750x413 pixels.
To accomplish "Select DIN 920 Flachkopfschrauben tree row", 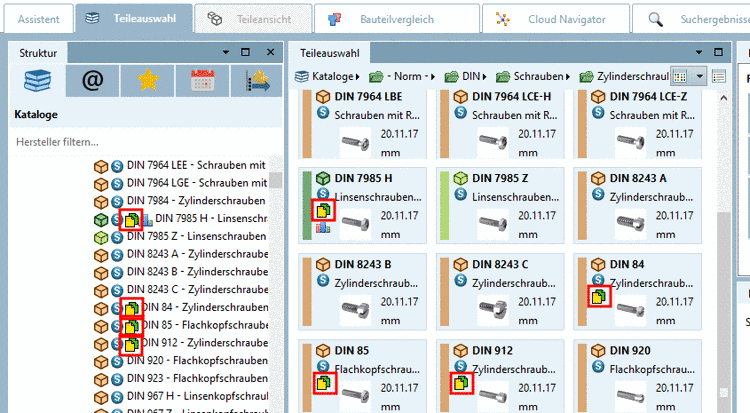I will tap(180, 361).
